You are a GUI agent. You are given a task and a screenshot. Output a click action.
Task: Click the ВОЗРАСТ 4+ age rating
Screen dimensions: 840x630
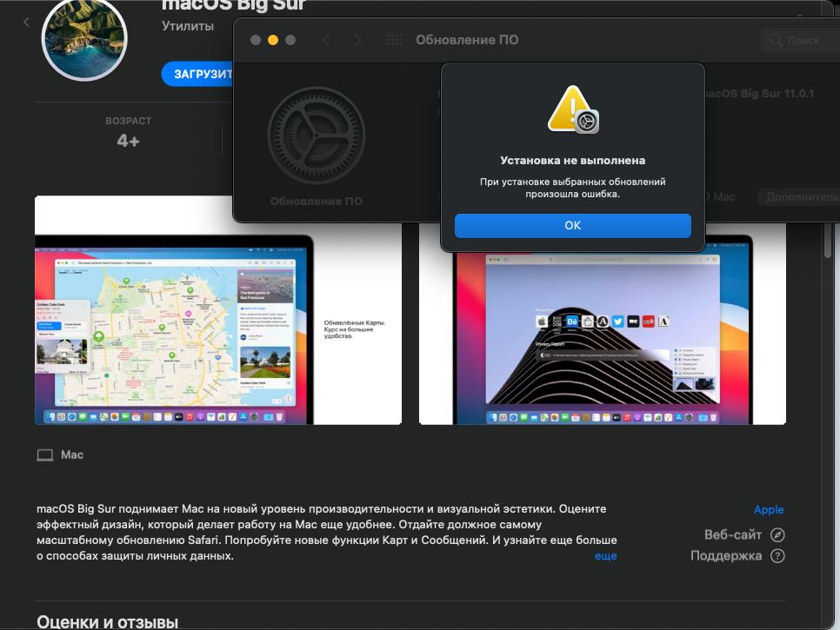pos(128,133)
